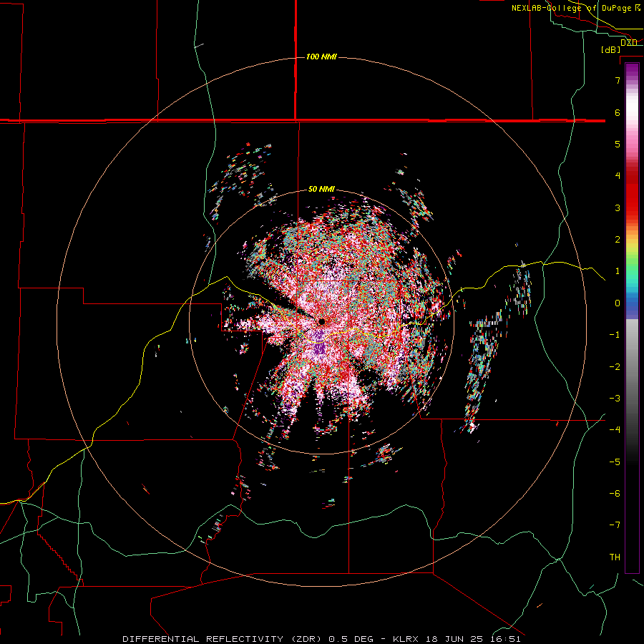Click the 50 NMI range ring label
This screenshot has height=644, width=644.
pyautogui.click(x=321, y=190)
